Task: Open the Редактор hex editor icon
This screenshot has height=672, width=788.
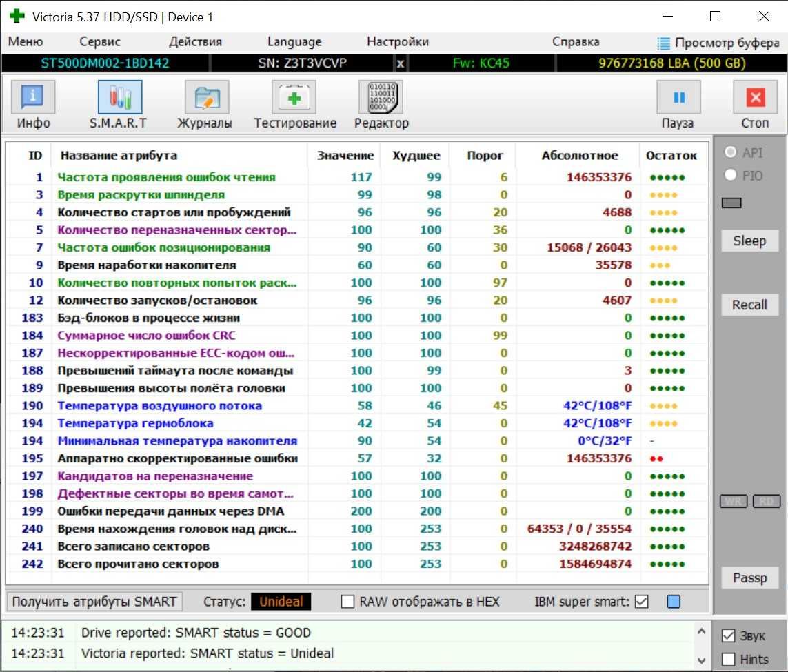Action: pos(381,98)
